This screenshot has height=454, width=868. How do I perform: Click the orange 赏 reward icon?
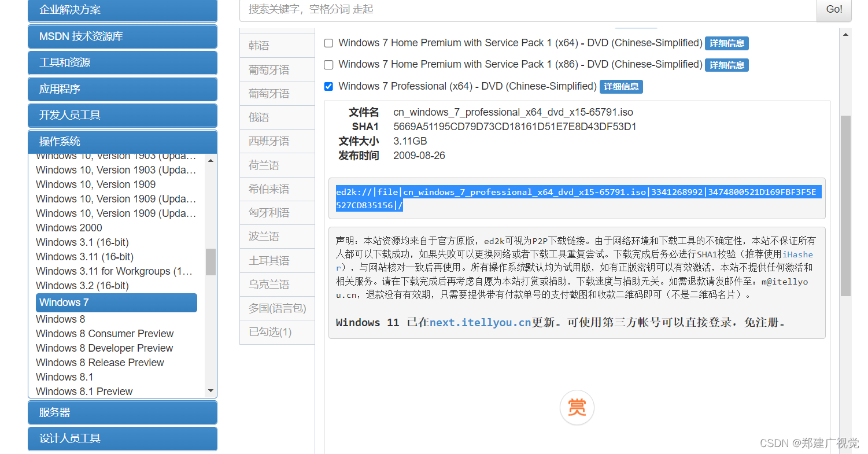click(x=577, y=408)
